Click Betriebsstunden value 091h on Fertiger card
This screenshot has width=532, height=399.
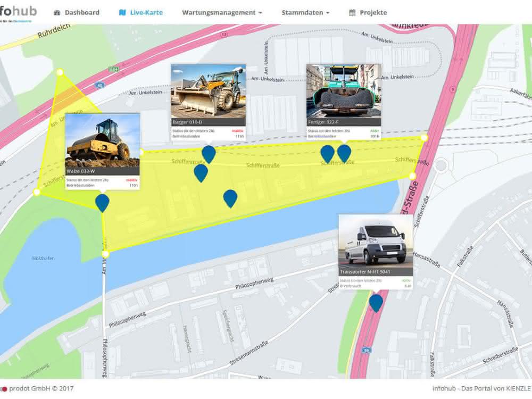[x=375, y=136]
